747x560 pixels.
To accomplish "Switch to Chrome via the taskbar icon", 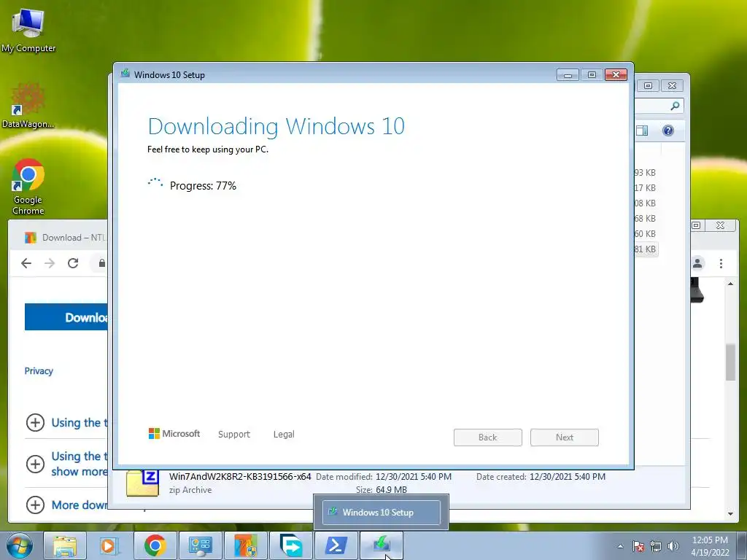I will (x=155, y=545).
